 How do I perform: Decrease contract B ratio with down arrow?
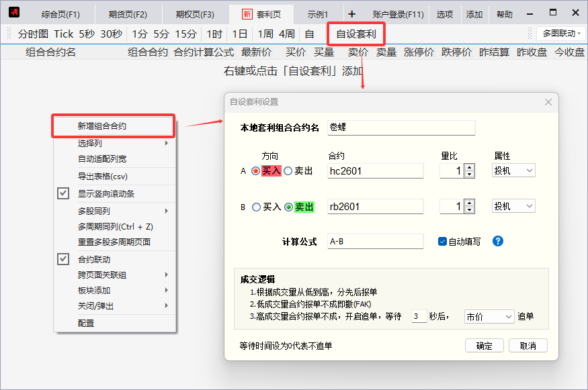pos(469,211)
